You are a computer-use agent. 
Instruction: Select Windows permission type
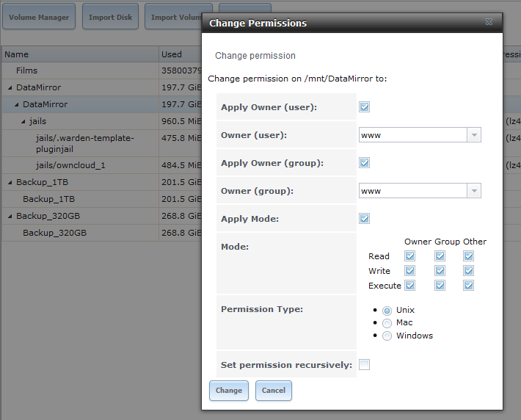387,336
